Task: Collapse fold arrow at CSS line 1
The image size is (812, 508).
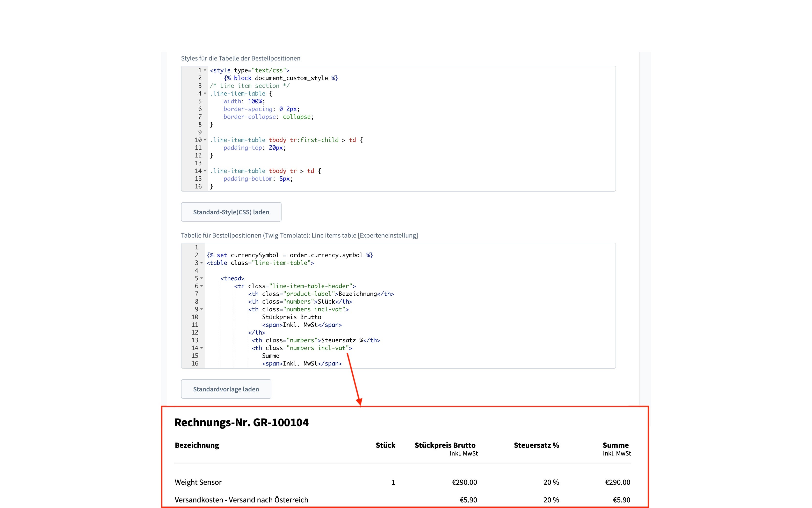Action: (205, 70)
